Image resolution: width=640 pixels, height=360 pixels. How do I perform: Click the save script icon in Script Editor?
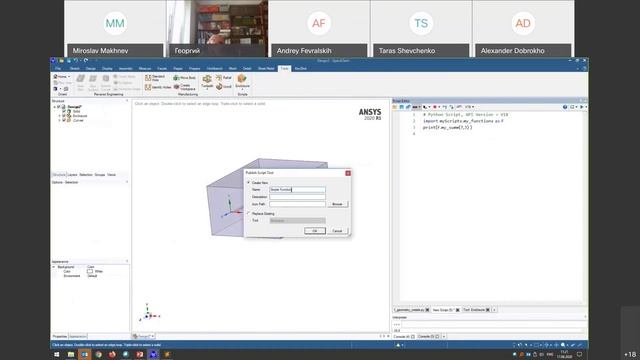(x=402, y=107)
